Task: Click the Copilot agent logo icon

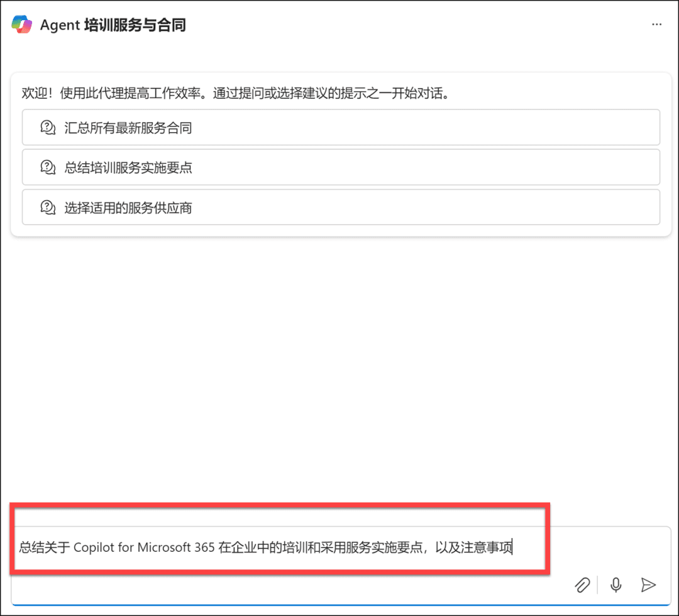Action: tap(21, 25)
